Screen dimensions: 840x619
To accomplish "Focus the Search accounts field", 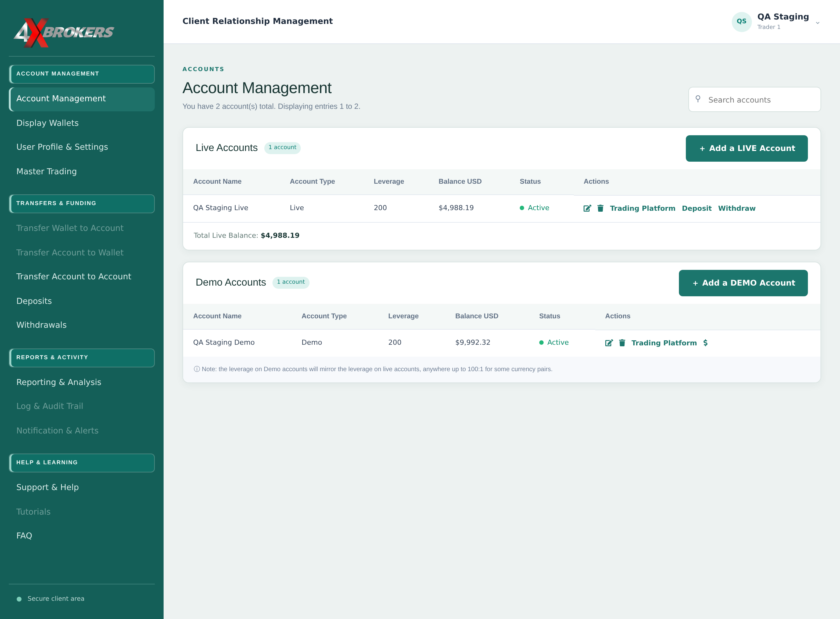I will pyautogui.click(x=754, y=100).
